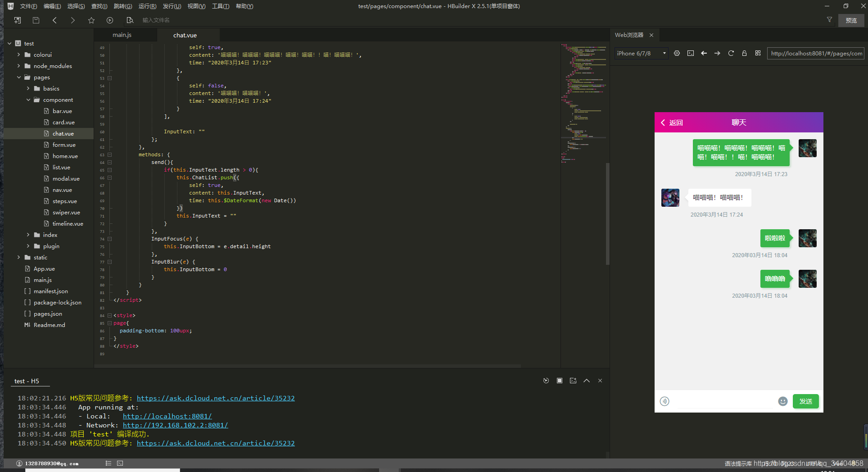Click the 预览 preview button
Screen dimensions: 868x472
point(851,20)
